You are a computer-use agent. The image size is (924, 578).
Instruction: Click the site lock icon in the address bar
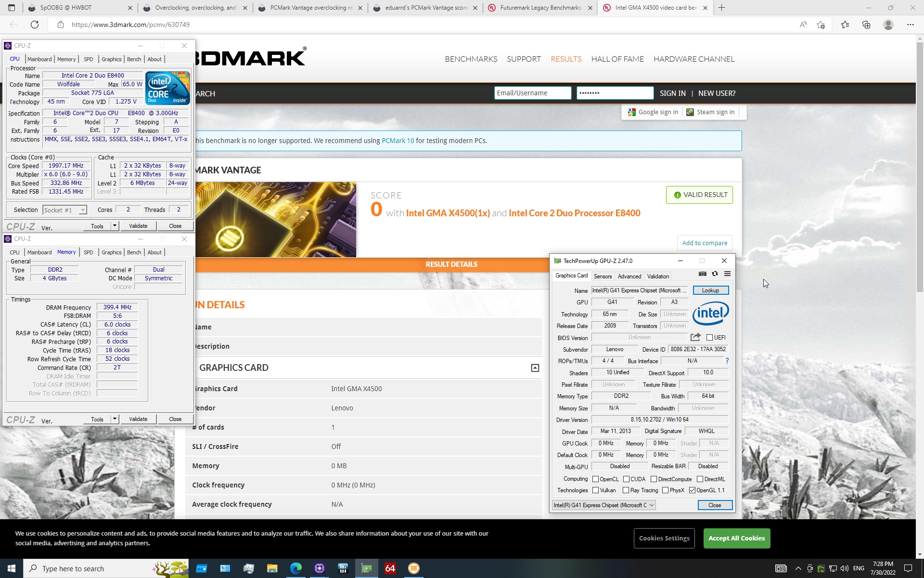tap(60, 25)
